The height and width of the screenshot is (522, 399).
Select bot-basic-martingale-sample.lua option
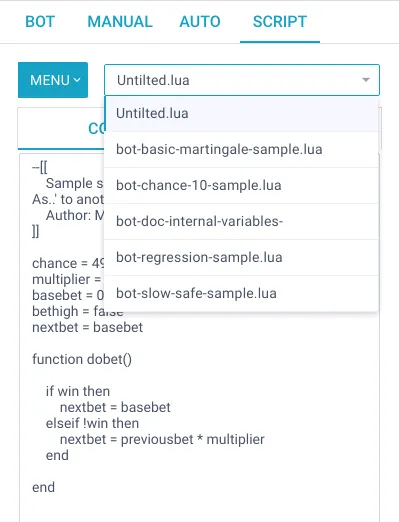click(x=242, y=150)
